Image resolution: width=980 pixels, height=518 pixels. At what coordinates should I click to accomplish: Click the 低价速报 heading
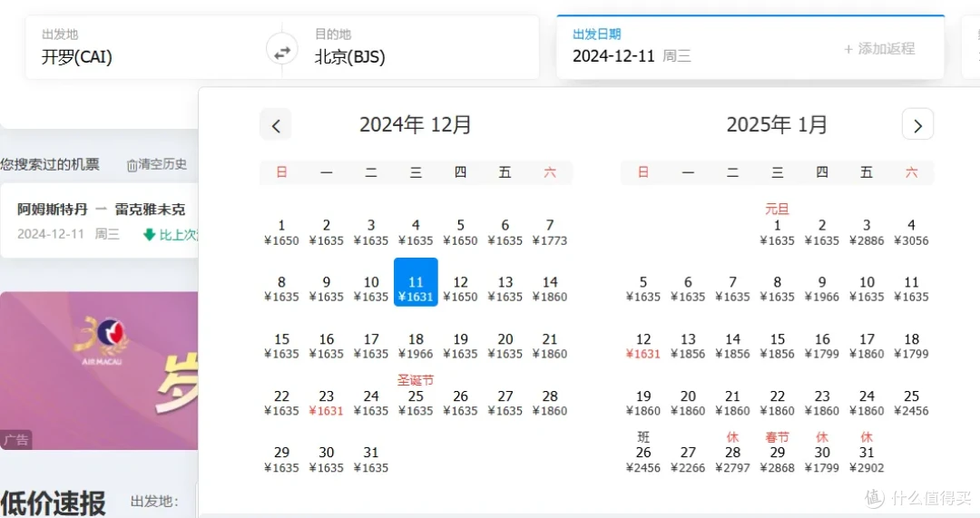[54, 503]
